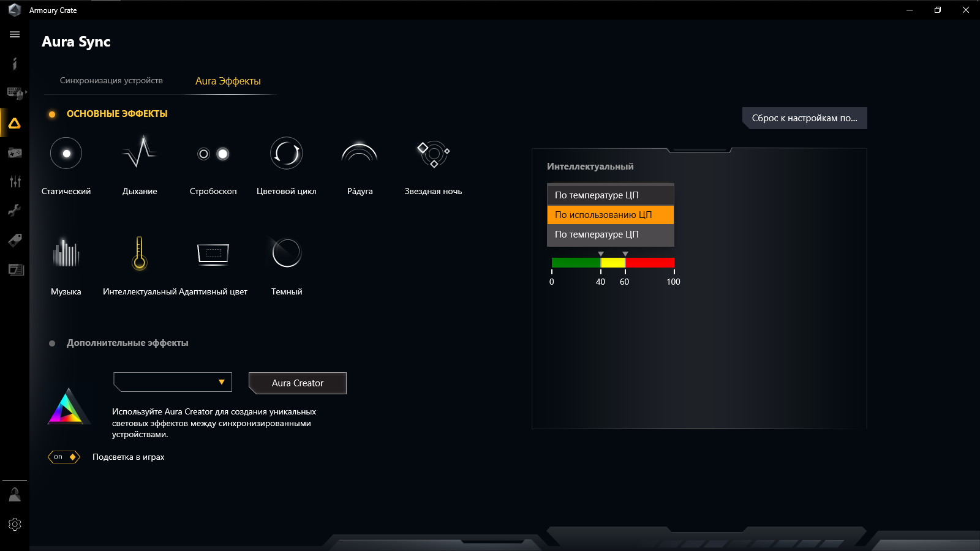Launch Aura Creator

point(297,383)
